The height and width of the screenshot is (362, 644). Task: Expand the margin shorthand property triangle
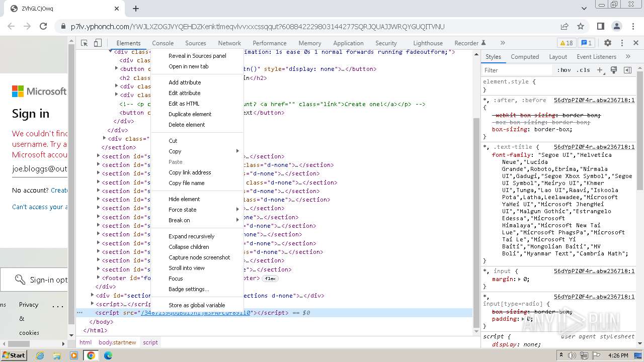pyautogui.click(x=519, y=279)
